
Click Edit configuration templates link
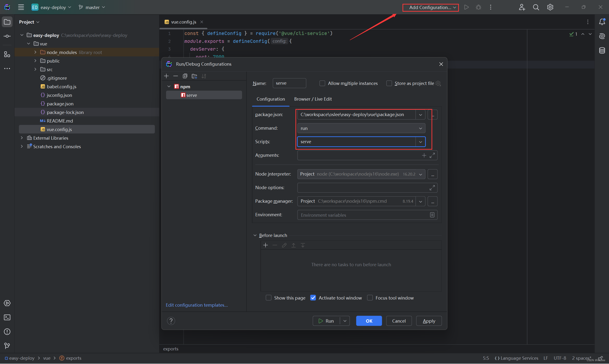(x=197, y=305)
